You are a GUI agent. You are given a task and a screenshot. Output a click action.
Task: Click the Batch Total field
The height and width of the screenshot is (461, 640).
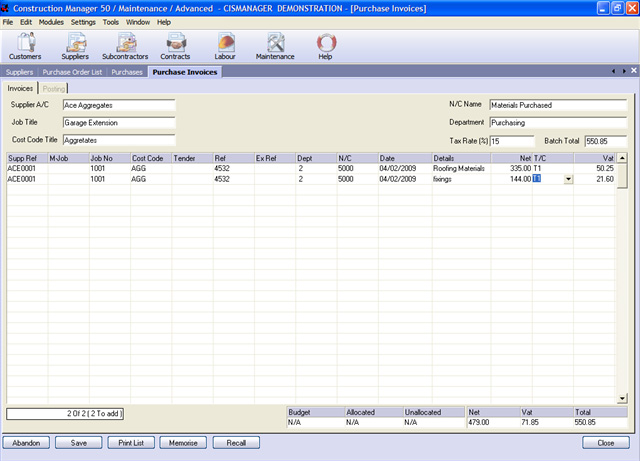coord(606,141)
